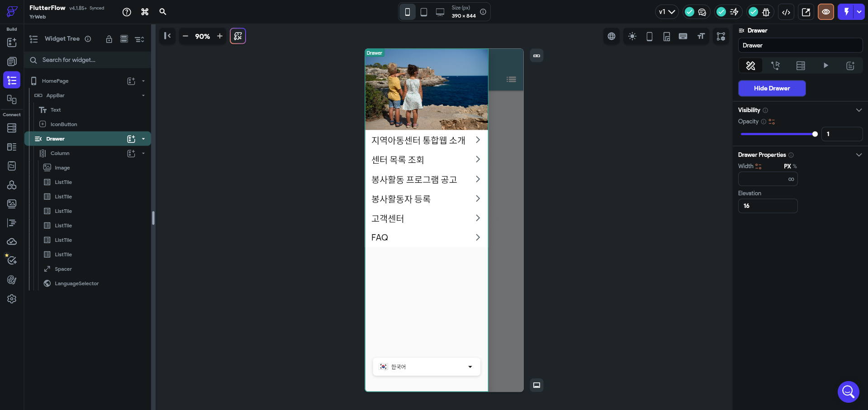
Task: Add child widget to Drawer
Action: pos(131,139)
